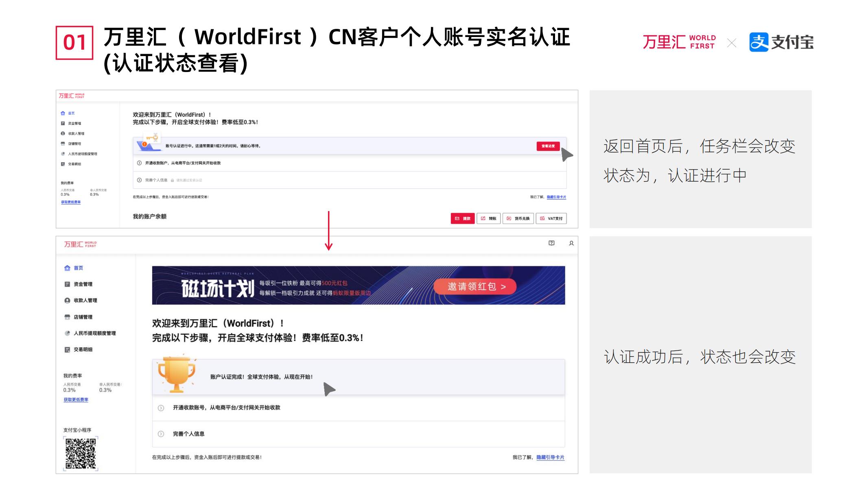The height and width of the screenshot is (488, 868).
Task: Click the blue 支付宝 Alipay logo on the slide
Action: [x=781, y=42]
